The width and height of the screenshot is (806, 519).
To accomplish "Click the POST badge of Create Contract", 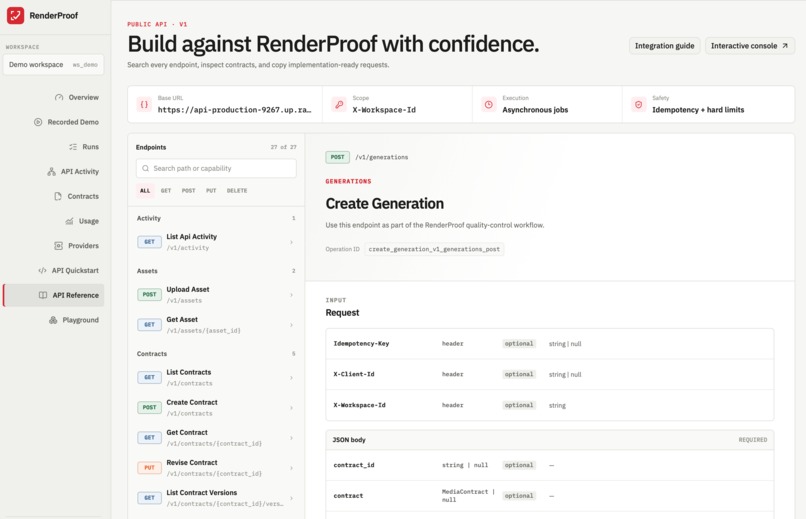I will [x=149, y=407].
